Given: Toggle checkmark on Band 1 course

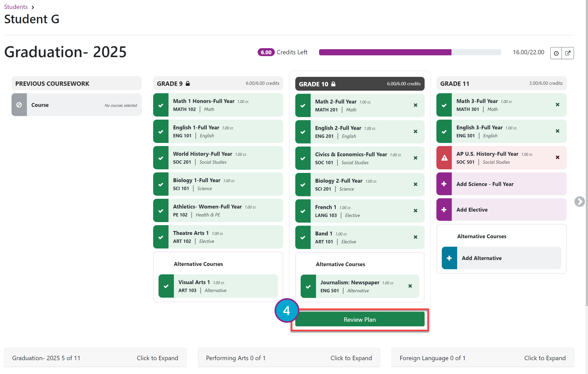Looking at the screenshot, I should click(303, 237).
